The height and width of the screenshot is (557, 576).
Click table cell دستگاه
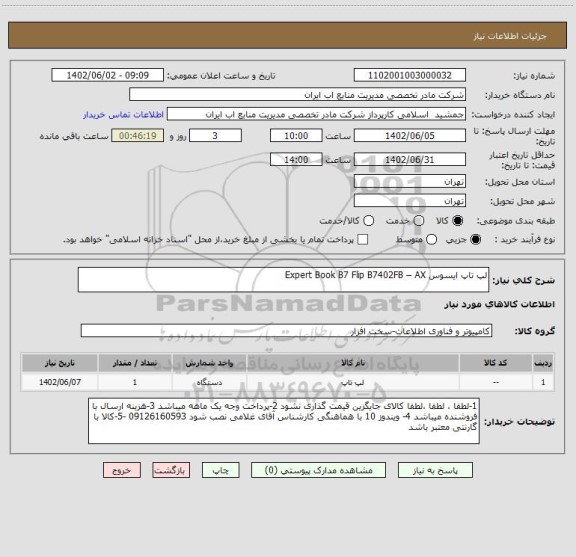pyautogui.click(x=209, y=382)
